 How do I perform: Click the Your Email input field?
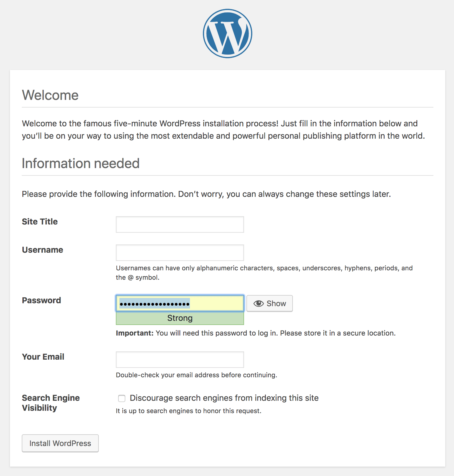(180, 360)
